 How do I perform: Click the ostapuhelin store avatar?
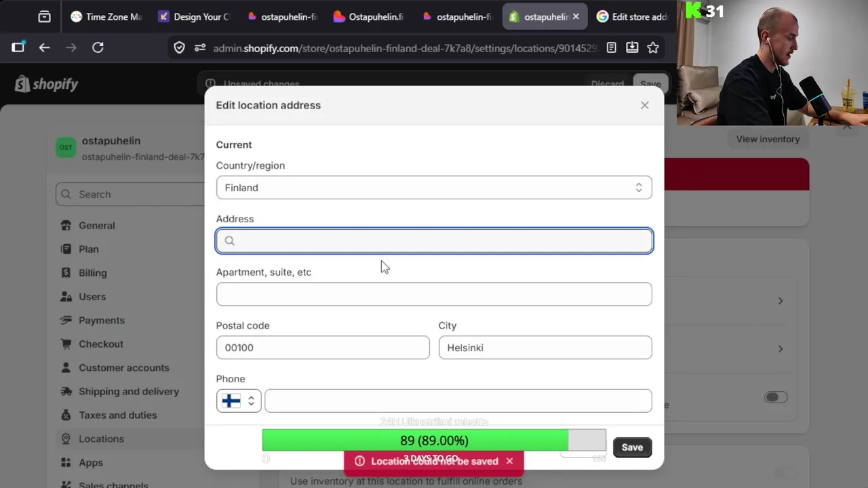point(66,147)
